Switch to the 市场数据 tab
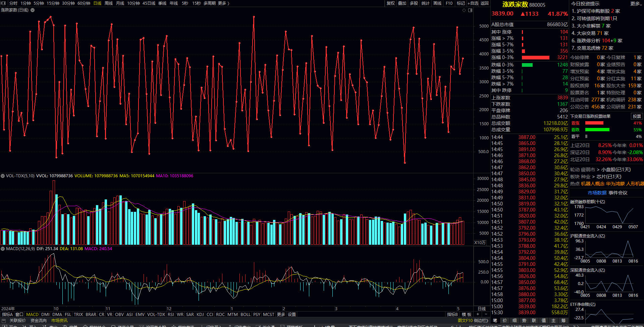The image size is (644, 327). (597, 193)
